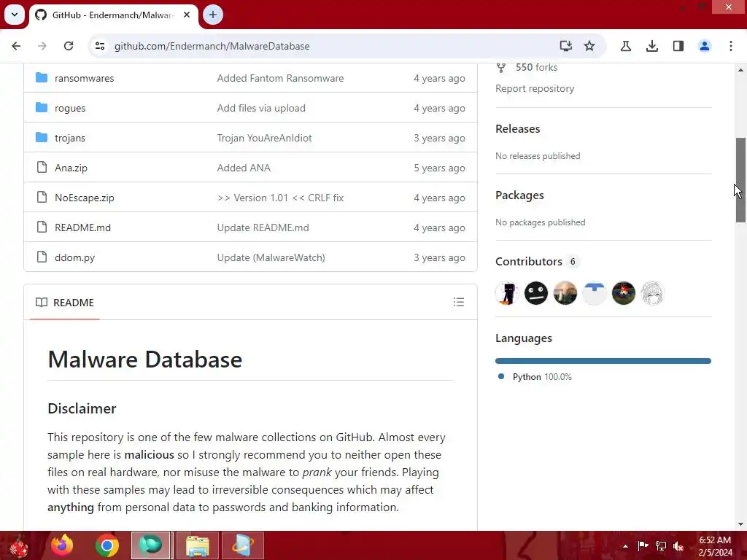Open the Packages heading link
This screenshot has width=747, height=560.
click(519, 195)
